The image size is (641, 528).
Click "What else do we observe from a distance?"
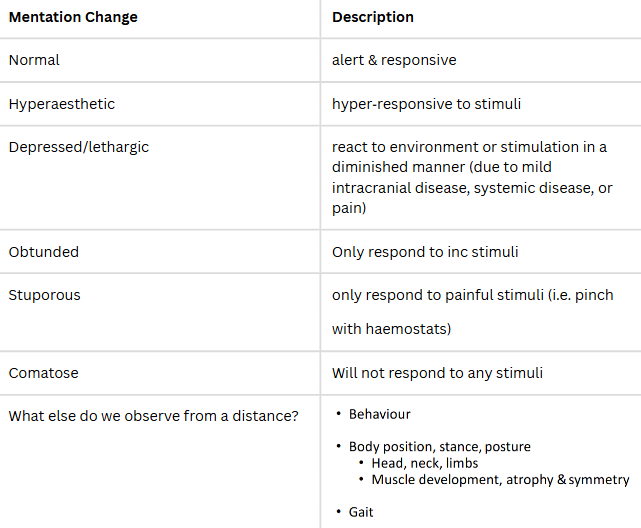(154, 415)
